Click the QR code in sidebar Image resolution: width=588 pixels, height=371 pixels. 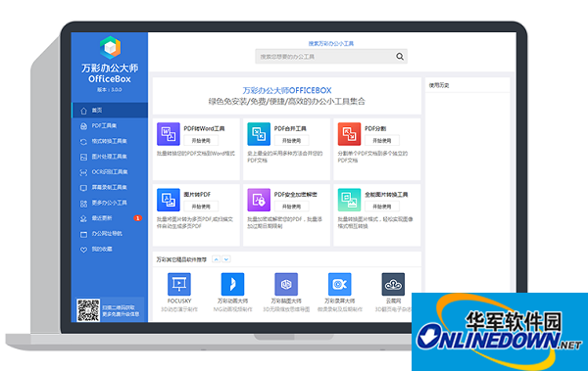[88, 310]
